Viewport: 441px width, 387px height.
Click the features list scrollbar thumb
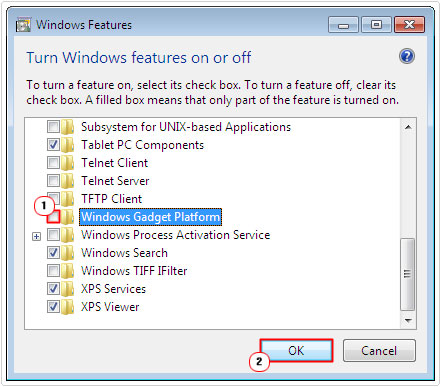[x=407, y=274]
